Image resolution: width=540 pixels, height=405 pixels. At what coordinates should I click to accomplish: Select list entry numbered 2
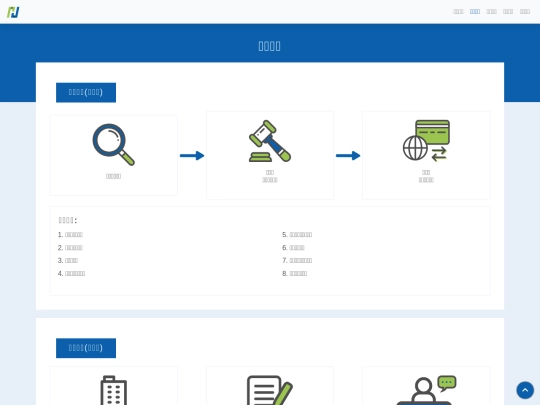(x=70, y=248)
